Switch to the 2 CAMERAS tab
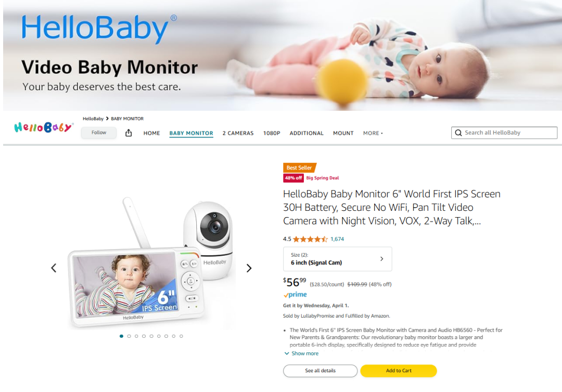This screenshot has width=562, height=392. click(238, 133)
